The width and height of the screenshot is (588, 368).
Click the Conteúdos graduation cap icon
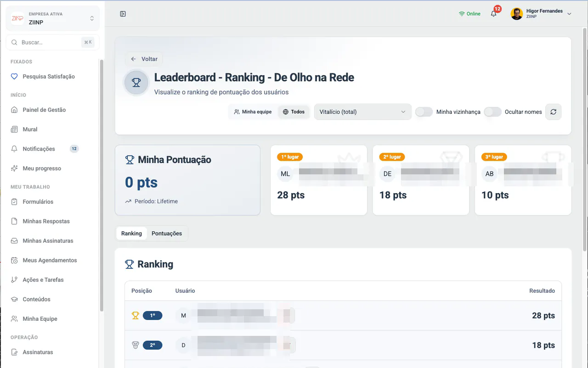(14, 299)
